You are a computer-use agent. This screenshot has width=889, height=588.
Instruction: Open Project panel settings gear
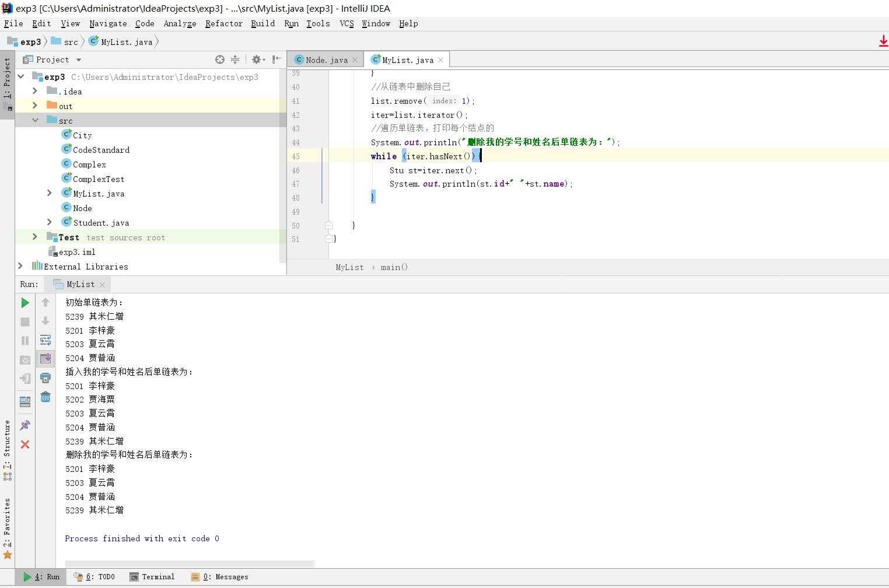[258, 60]
